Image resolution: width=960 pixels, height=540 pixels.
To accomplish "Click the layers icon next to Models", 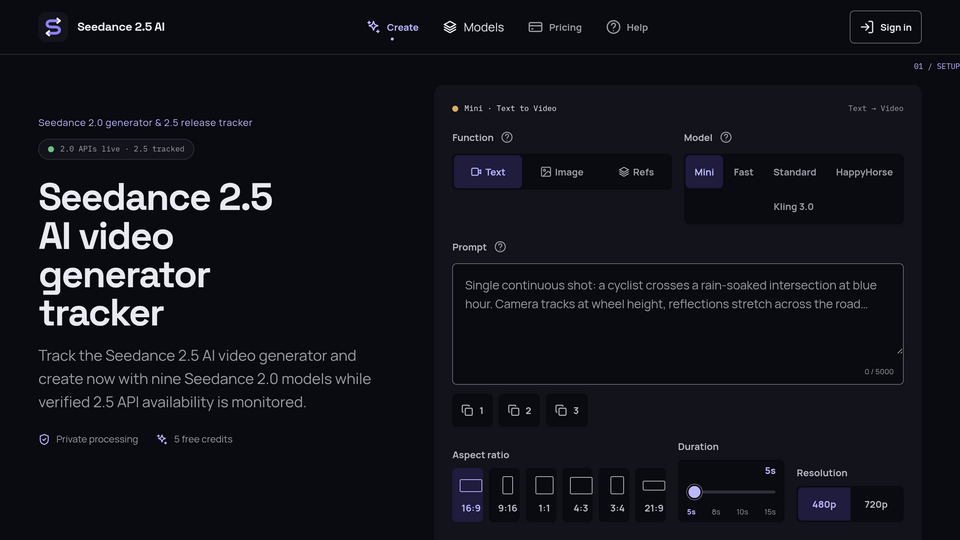I will [450, 27].
